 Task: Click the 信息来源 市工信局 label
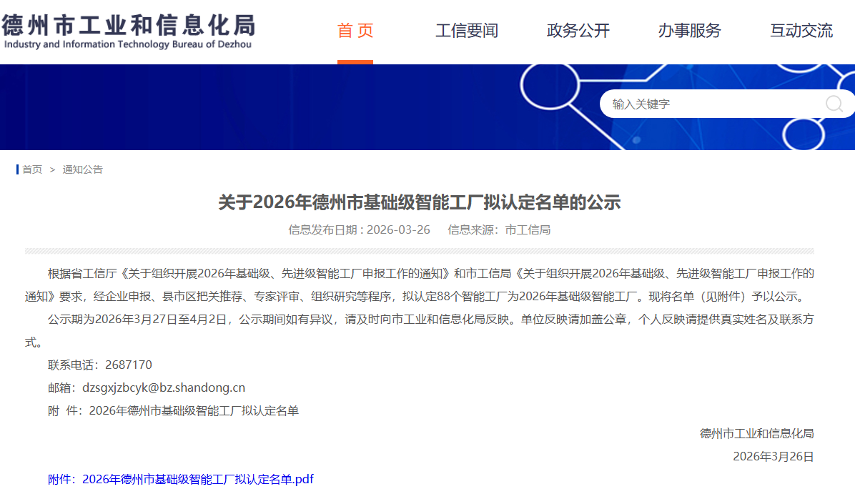coord(499,229)
